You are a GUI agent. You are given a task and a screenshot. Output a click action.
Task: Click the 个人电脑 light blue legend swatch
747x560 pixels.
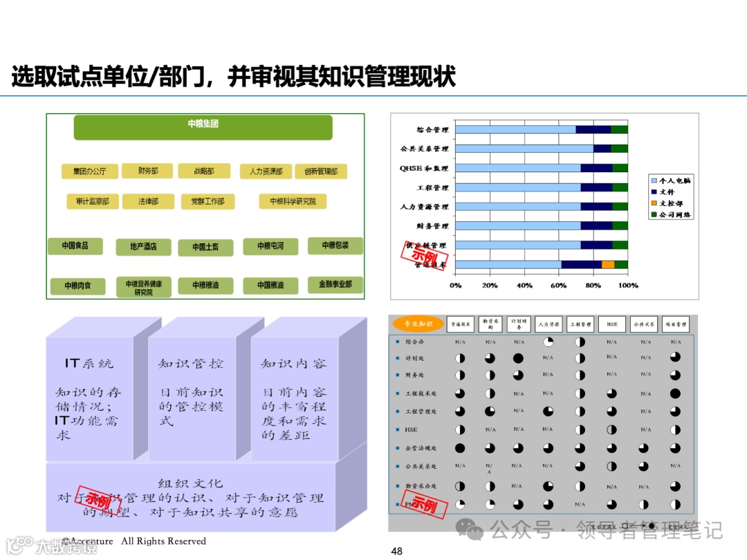[x=654, y=181]
